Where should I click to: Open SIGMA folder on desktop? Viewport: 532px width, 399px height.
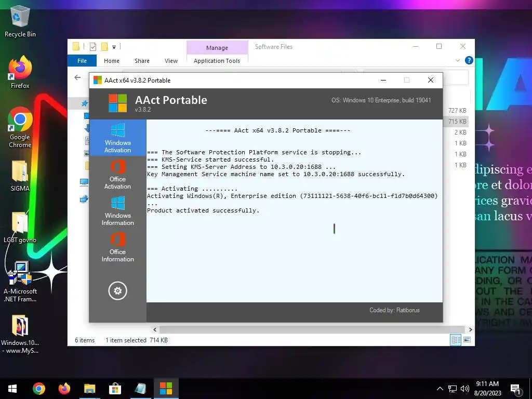pos(20,176)
